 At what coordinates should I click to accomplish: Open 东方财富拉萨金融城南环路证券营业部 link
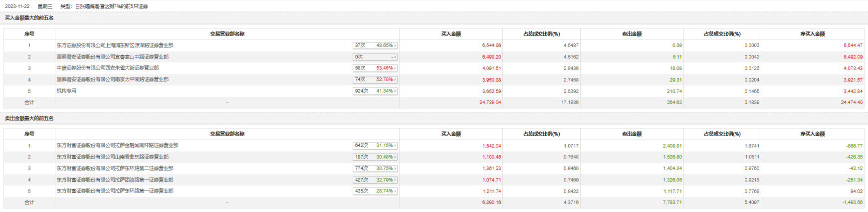tap(117, 145)
